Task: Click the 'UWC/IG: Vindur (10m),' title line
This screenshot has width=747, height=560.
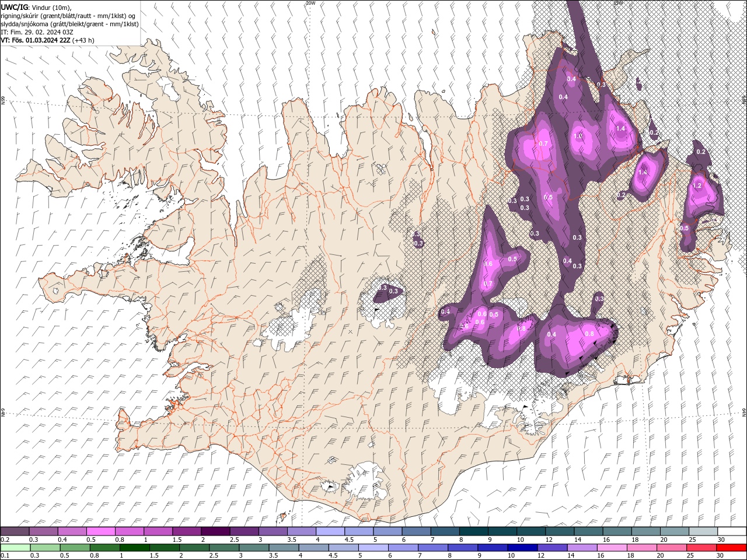Action: [x=36, y=6]
